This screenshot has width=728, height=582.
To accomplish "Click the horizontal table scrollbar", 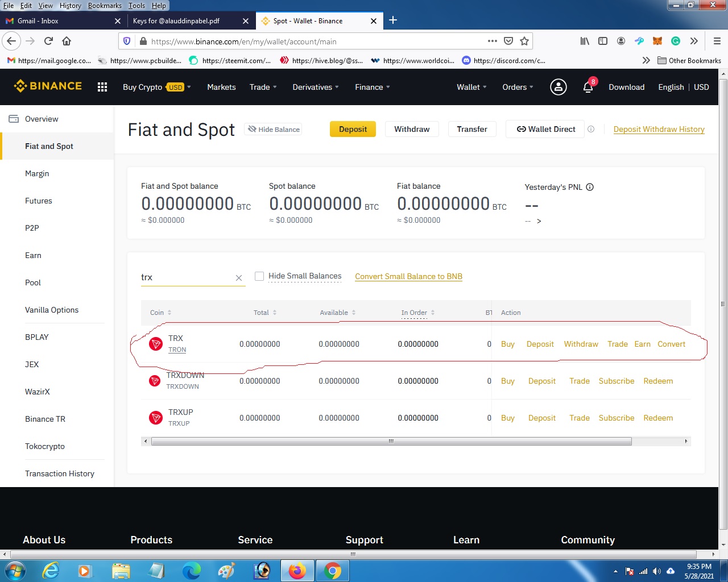I will [x=391, y=441].
